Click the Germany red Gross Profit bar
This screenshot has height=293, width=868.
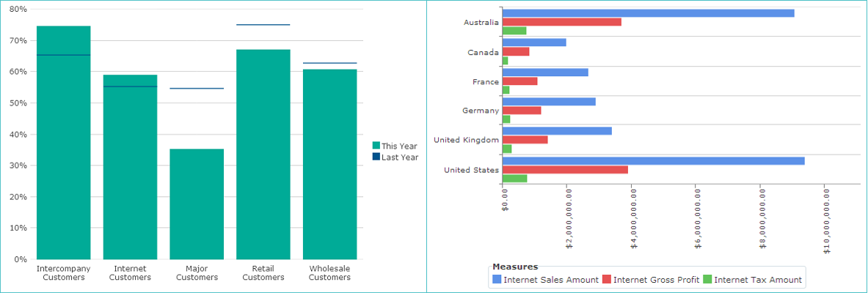pyautogui.click(x=522, y=111)
